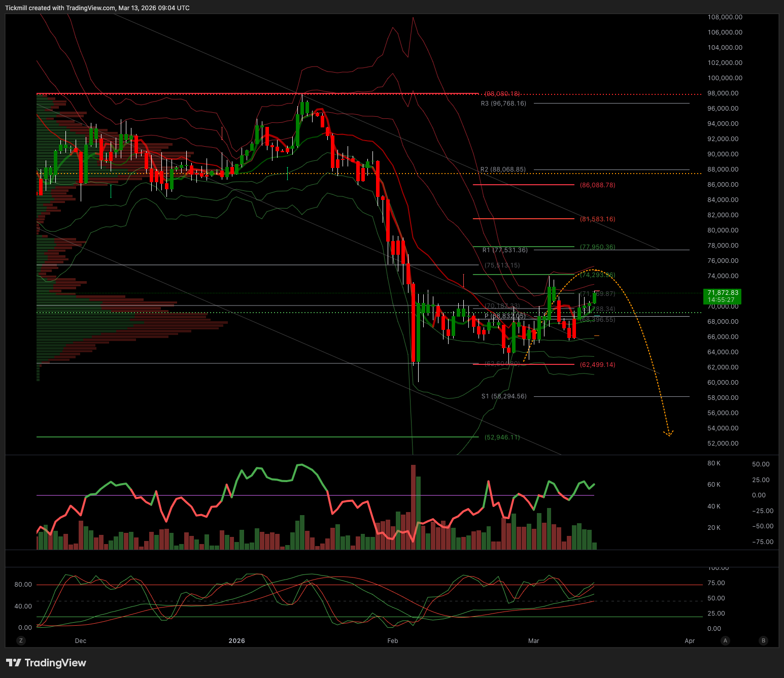
Task: Click the Z timezone button on time axis
Action: pos(21,640)
